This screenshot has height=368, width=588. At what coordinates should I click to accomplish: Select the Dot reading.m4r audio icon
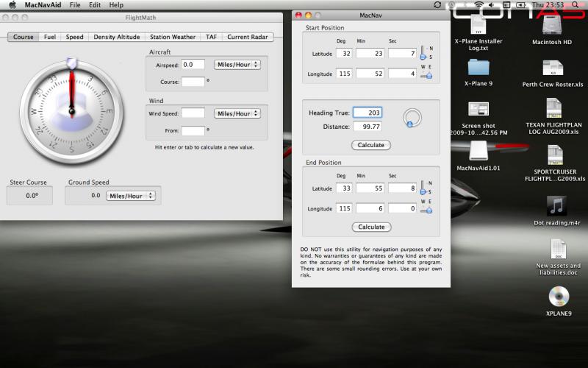click(x=556, y=206)
